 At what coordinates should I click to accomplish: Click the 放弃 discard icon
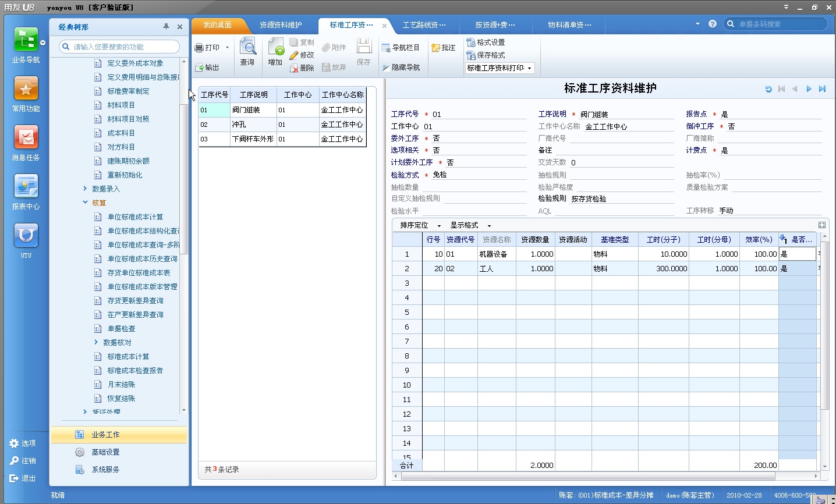click(x=326, y=68)
